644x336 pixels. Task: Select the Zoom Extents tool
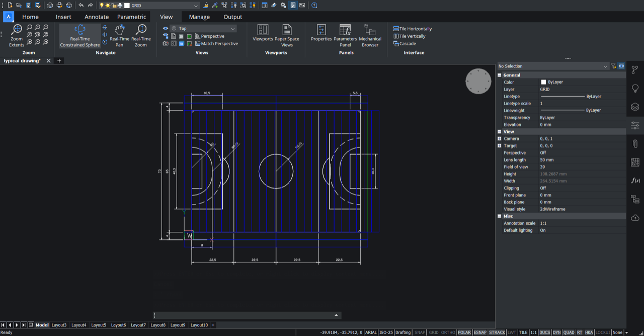[16, 35]
